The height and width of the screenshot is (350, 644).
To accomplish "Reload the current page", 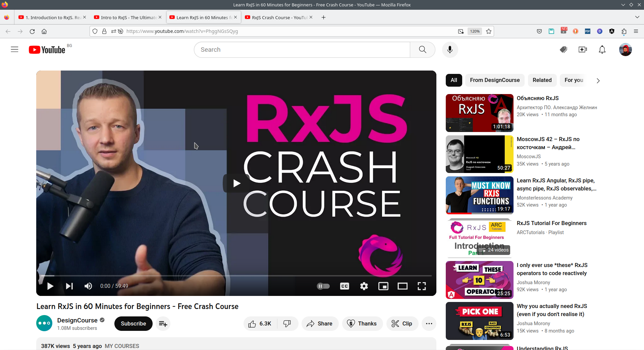I will (x=32, y=31).
